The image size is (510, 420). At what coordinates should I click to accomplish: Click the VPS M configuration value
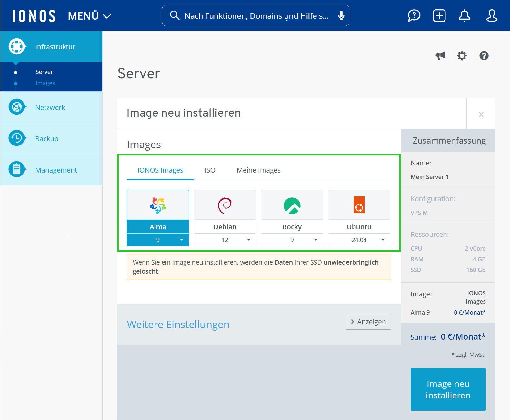419,213
